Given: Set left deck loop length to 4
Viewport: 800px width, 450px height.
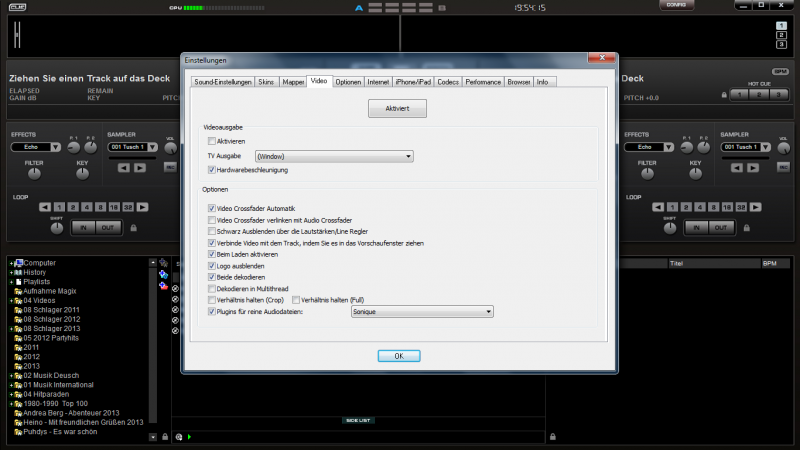Looking at the screenshot, I should (x=87, y=207).
